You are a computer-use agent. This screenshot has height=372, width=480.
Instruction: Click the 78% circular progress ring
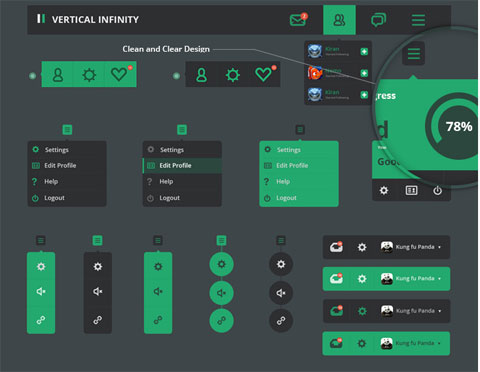pos(457,126)
